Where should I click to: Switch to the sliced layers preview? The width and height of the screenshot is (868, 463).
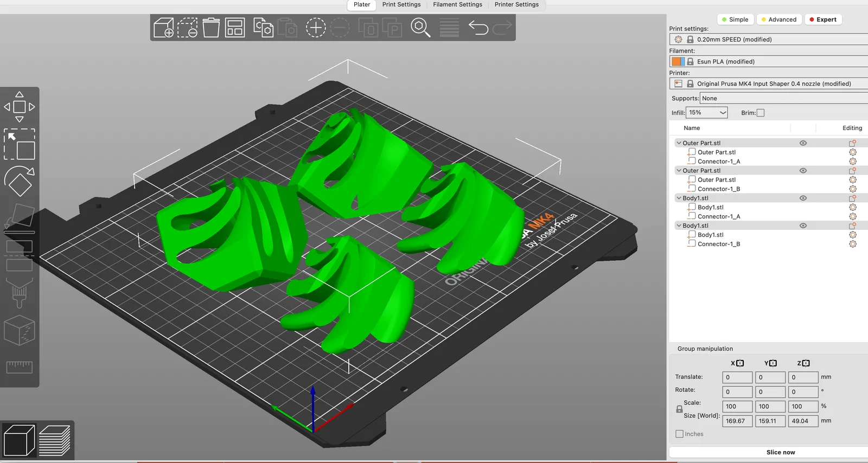click(x=55, y=440)
